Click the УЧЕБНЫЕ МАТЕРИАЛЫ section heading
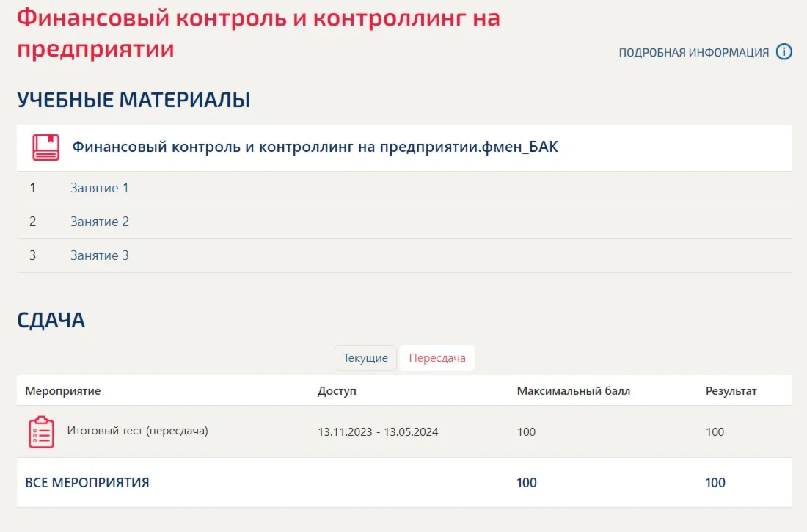 coord(134,99)
